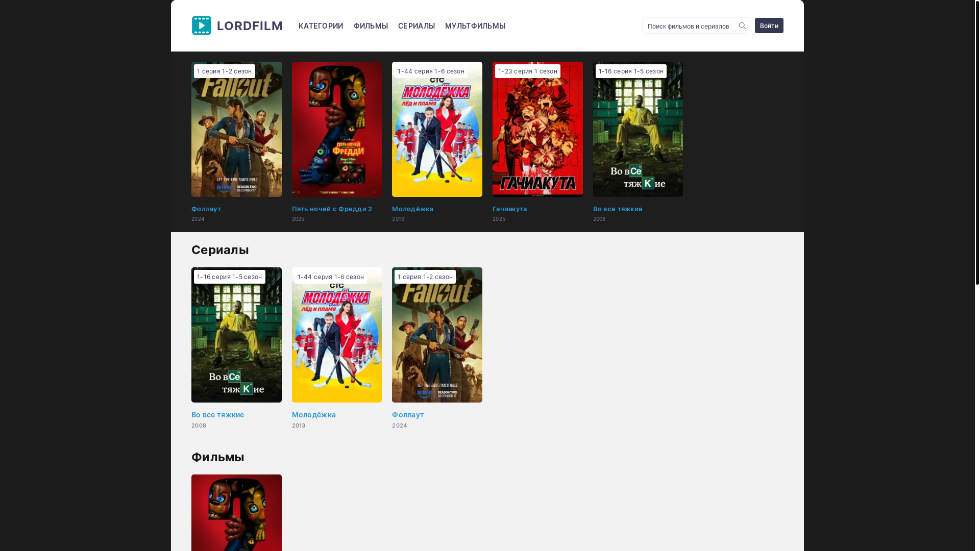Click '1 серия 1-2 сезон' badge in top carousel

tap(225, 71)
